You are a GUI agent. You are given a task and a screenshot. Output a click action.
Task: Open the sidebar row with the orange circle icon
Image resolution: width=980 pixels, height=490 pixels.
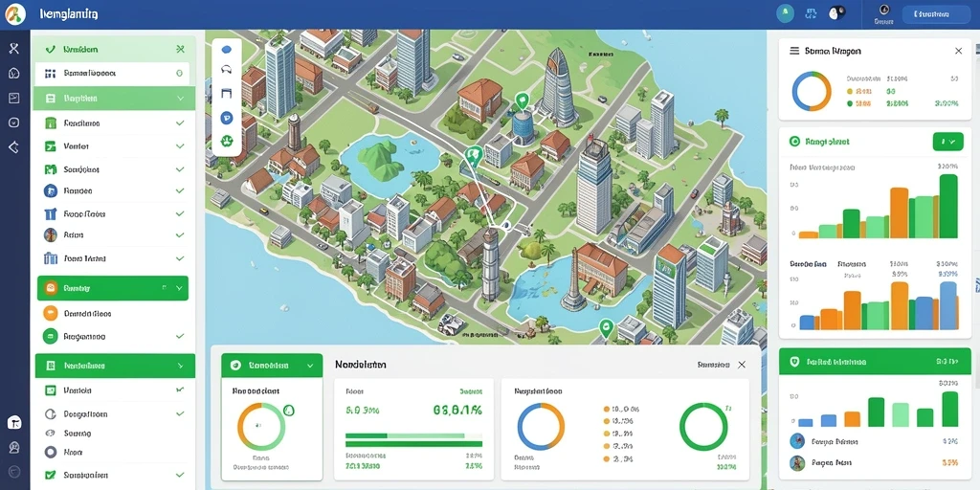point(115,313)
